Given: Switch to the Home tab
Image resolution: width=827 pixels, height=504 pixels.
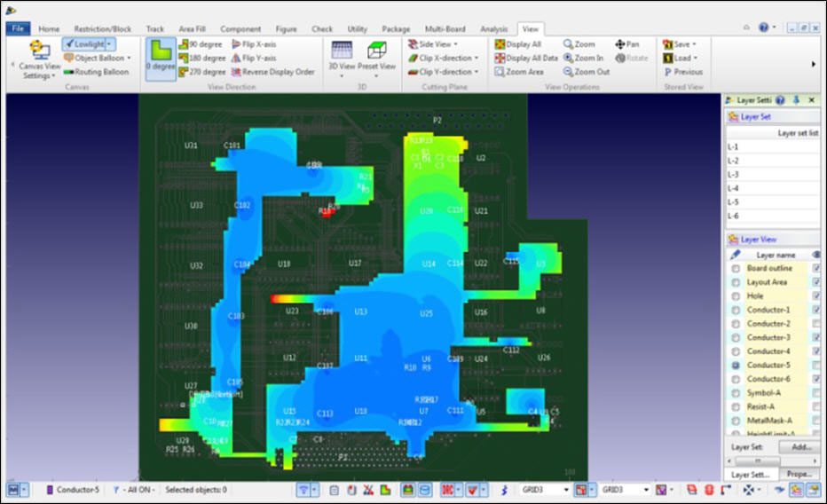Looking at the screenshot, I should tap(49, 29).
